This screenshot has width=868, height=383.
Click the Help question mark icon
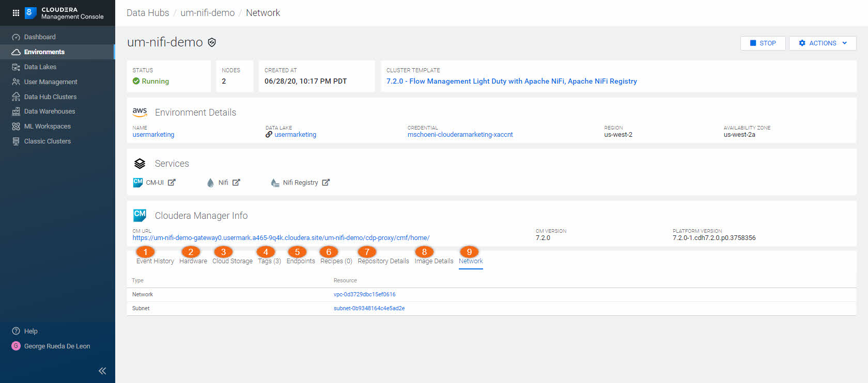[x=16, y=331]
